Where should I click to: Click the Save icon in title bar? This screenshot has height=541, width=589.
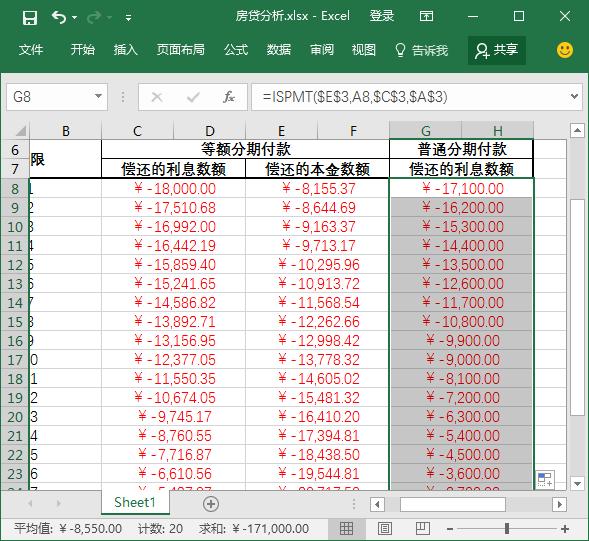tap(30, 17)
